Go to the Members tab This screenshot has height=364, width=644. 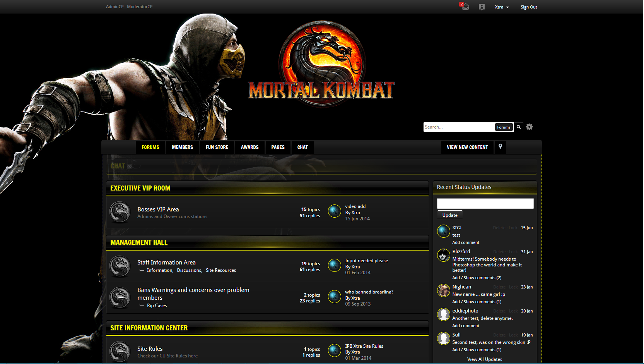click(183, 147)
